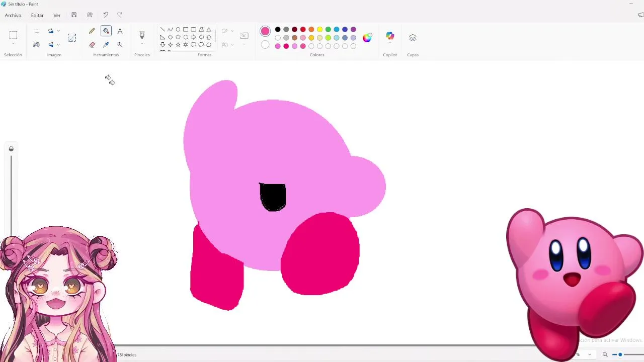Click the Save icon in title bar
Image resolution: width=644 pixels, height=362 pixels.
click(x=74, y=15)
